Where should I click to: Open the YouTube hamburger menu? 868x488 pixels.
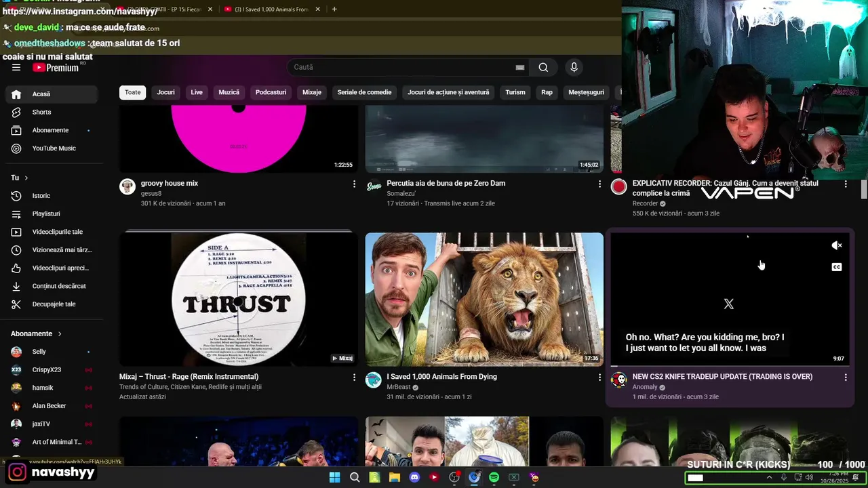click(x=16, y=67)
